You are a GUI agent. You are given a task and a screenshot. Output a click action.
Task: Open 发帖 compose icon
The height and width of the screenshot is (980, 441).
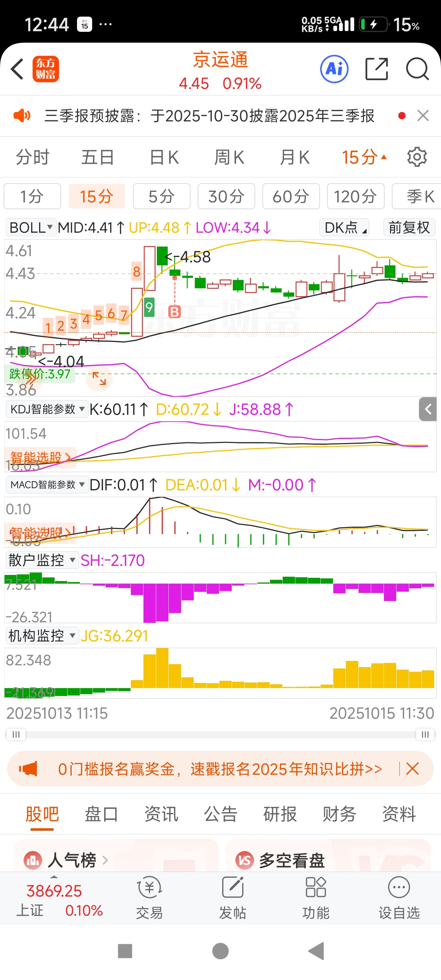[x=232, y=898]
